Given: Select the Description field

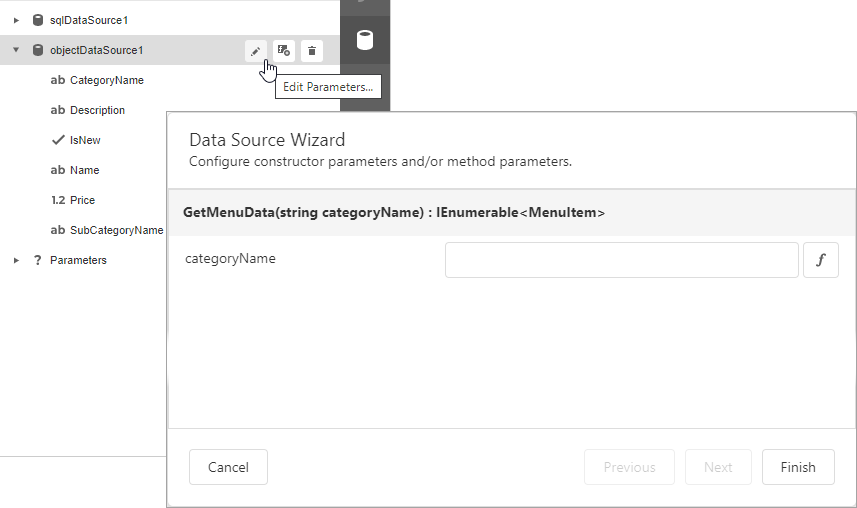Looking at the screenshot, I should 97,110.
